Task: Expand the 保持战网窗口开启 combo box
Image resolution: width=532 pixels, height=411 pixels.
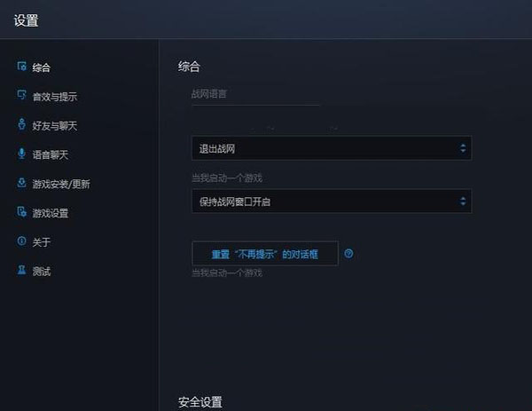Action: click(332, 202)
